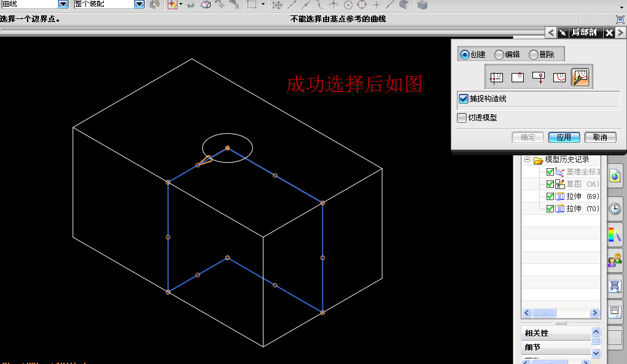
Task: Click the pin arrow icon beside 局部剖
Action: pyautogui.click(x=563, y=33)
